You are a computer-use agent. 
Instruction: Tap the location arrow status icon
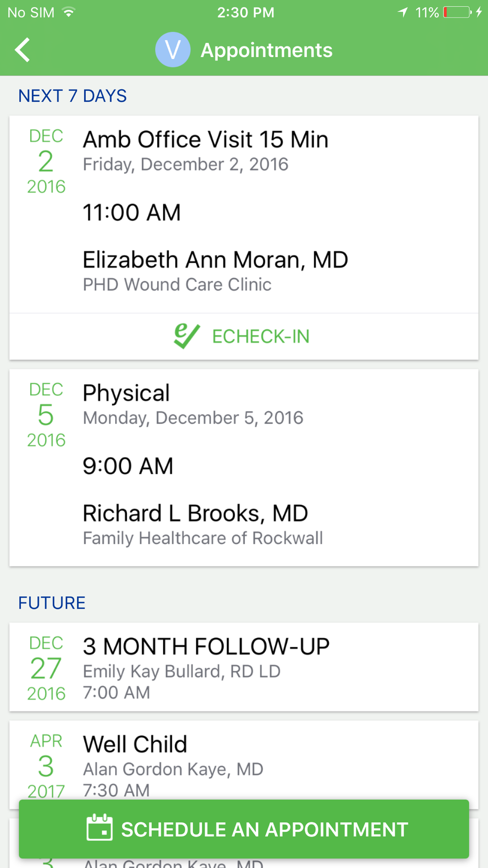[x=403, y=12]
